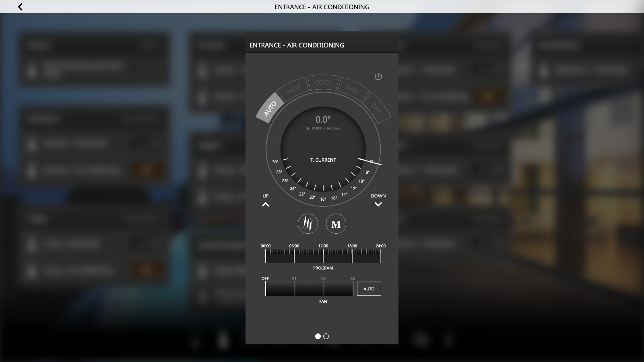Screen dimensions: 644x362
Task: Switch to second page indicator dot
Action: (326, 336)
